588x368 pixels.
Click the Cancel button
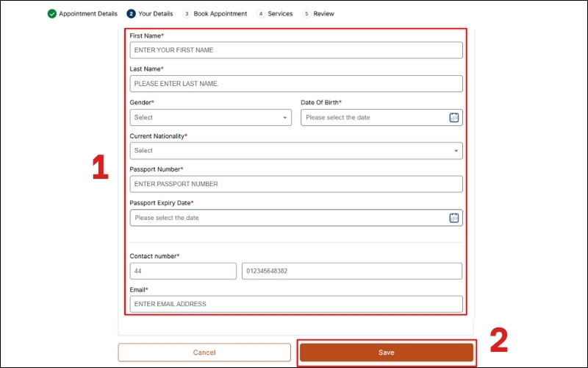point(204,353)
